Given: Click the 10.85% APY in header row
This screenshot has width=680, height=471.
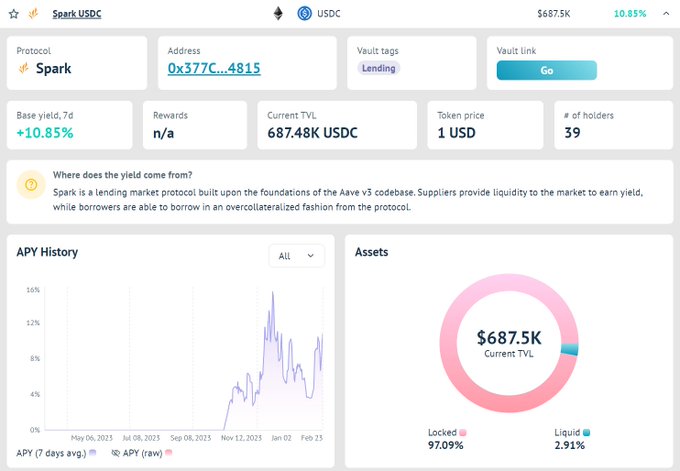Looking at the screenshot, I should (x=630, y=14).
